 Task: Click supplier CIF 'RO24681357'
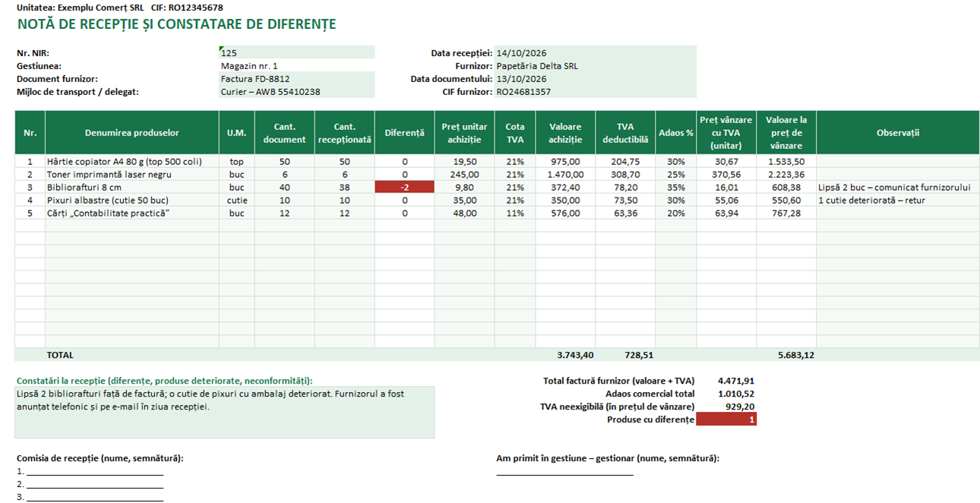pos(595,91)
